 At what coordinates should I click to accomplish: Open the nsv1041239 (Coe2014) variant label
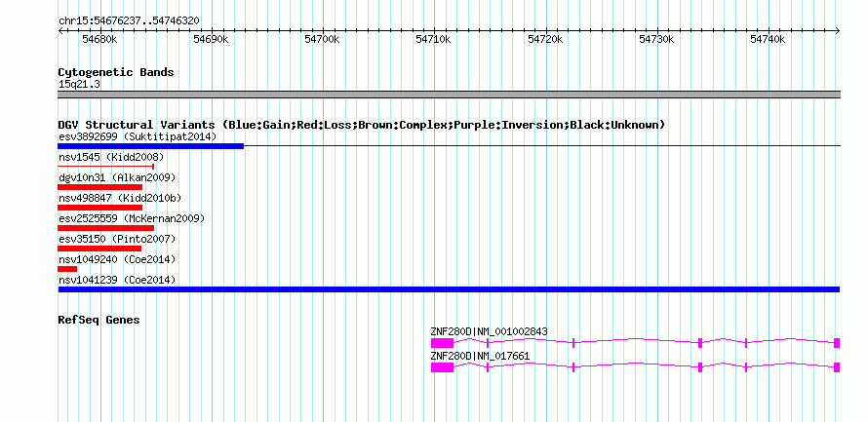tap(117, 280)
